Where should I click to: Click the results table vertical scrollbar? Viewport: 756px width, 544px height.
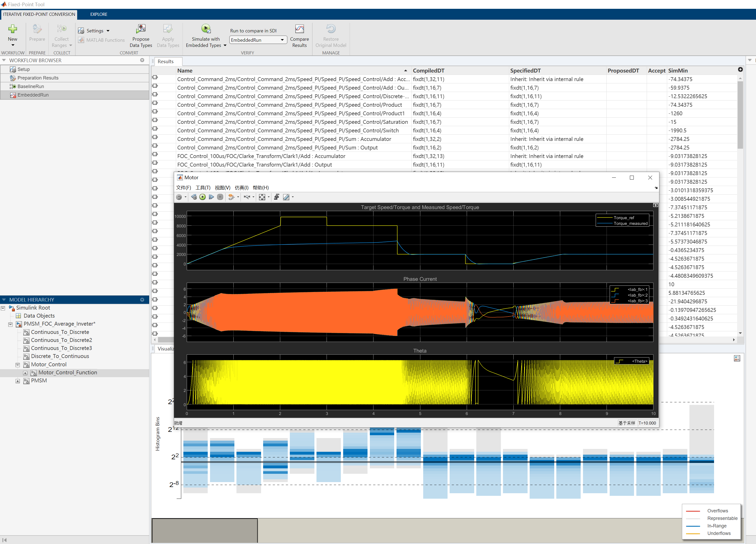click(740, 115)
